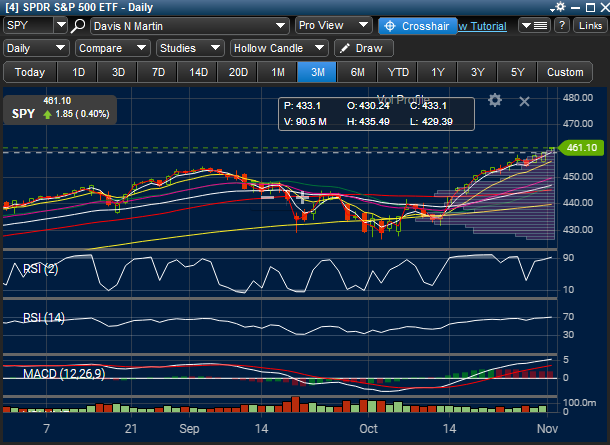Click the Nov date label on axis
Image resolution: width=610 pixels, height=445 pixels.
point(547,429)
